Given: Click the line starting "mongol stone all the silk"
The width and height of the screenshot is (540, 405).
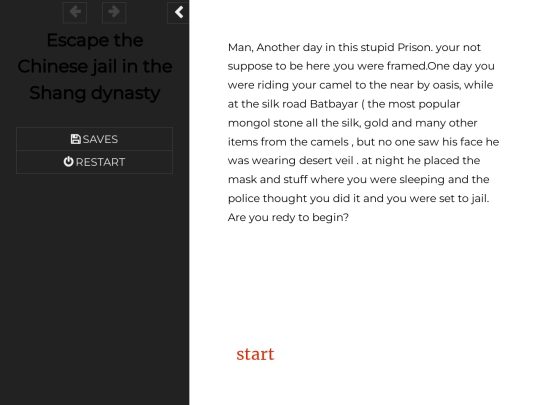Looking at the screenshot, I should (353, 123).
